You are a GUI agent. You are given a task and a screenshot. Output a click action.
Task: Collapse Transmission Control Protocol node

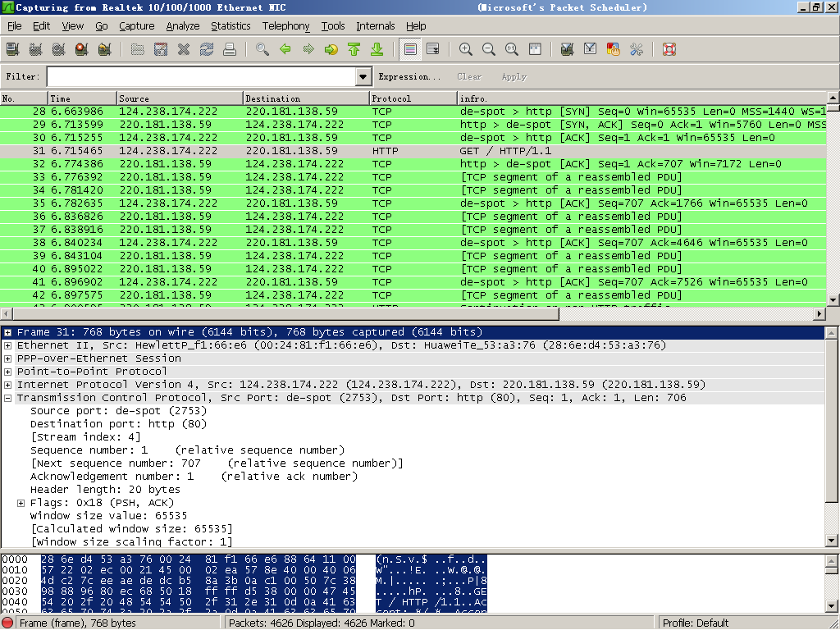coord(7,398)
